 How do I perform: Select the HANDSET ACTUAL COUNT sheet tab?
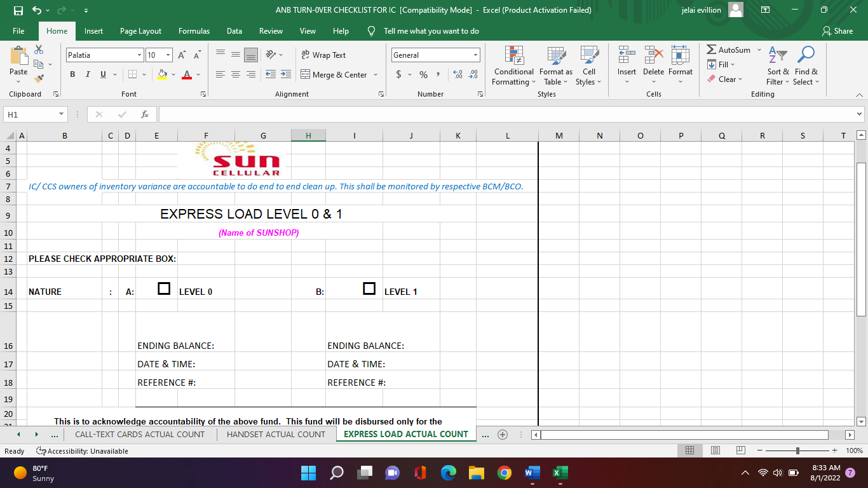pyautogui.click(x=276, y=434)
